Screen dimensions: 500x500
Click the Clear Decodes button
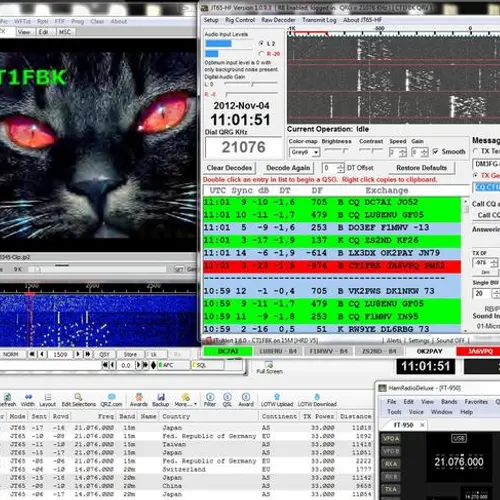pos(229,168)
